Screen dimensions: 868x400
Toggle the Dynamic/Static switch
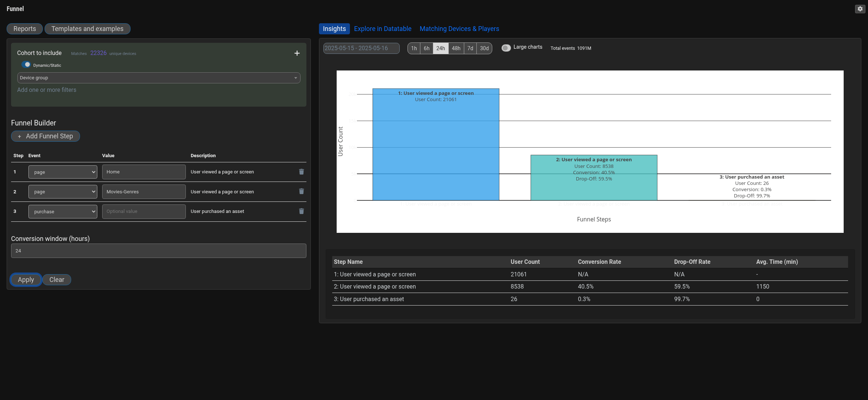click(26, 65)
